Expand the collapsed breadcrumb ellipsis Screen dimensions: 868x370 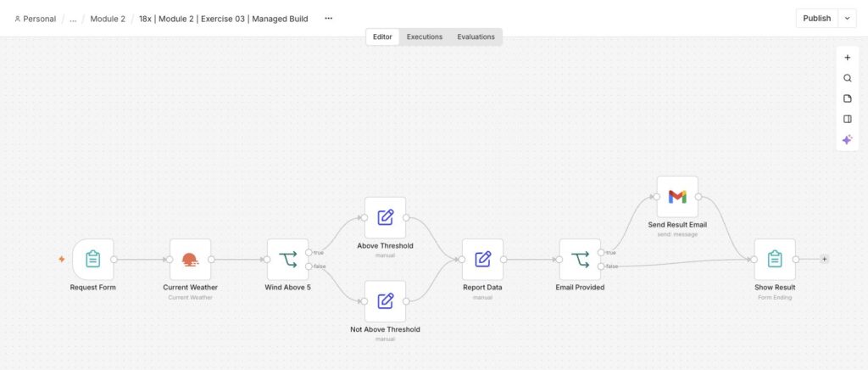[x=73, y=19]
